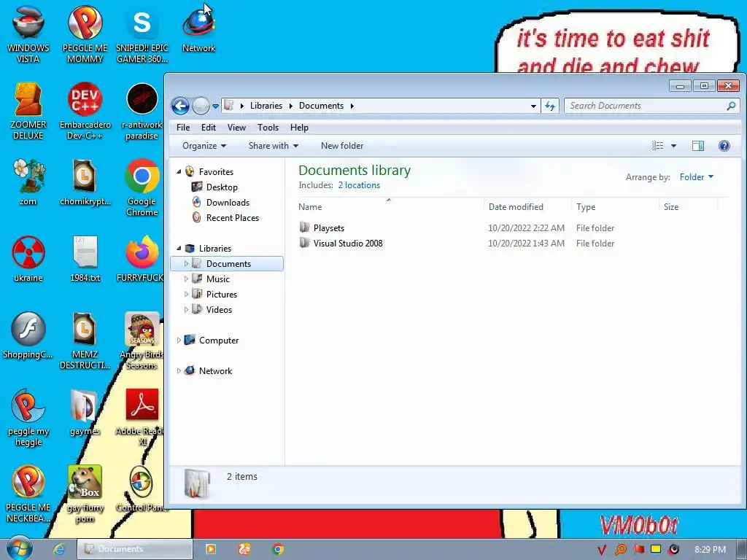
Task: Select Recent Places under Favorites
Action: click(x=233, y=217)
